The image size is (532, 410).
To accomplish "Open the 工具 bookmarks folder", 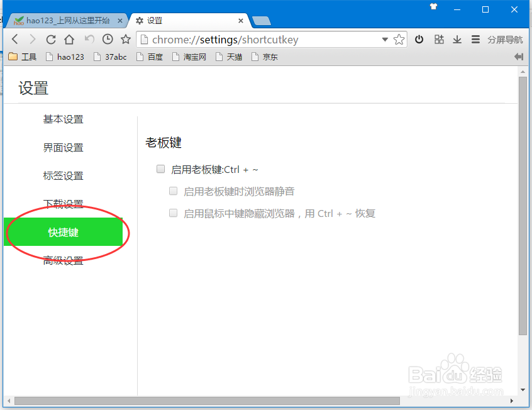I will point(23,57).
